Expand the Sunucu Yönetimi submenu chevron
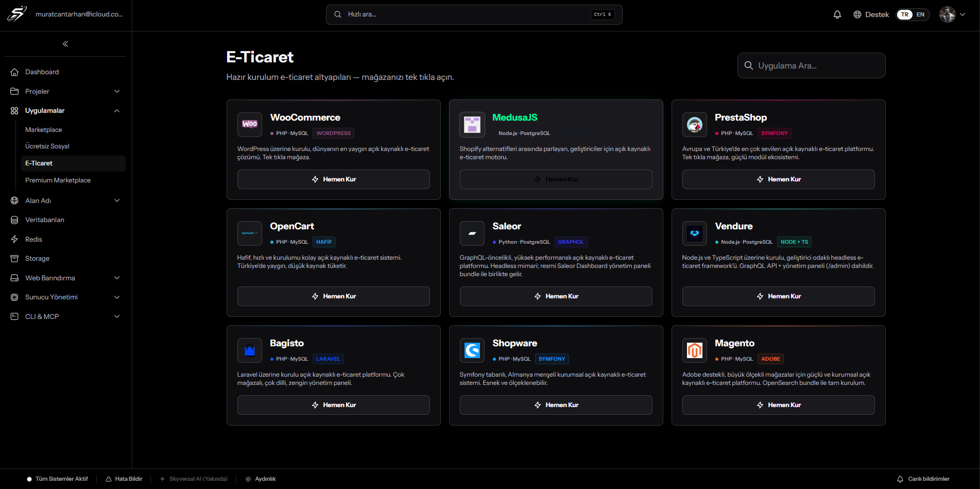 click(117, 297)
